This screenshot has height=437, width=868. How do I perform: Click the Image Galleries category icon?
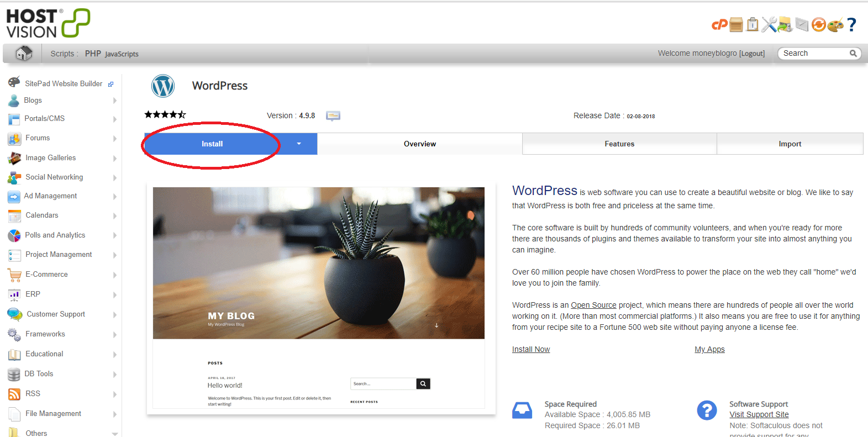click(x=14, y=158)
